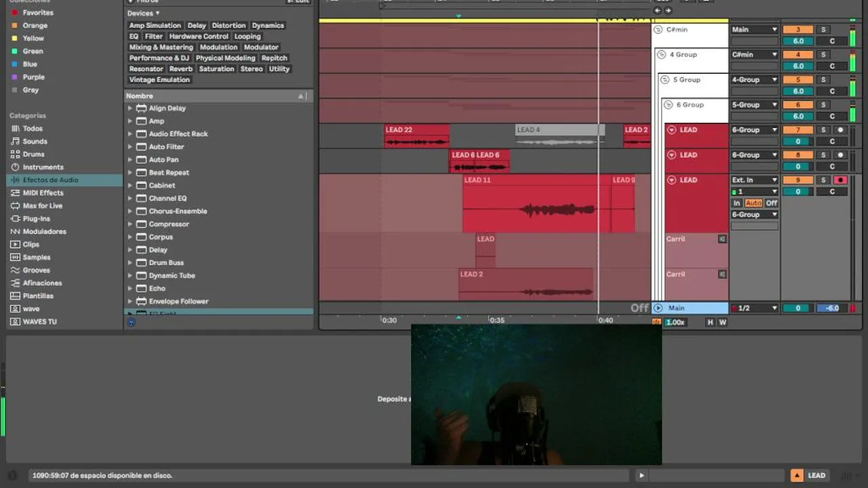The width and height of the screenshot is (868, 488).
Task: Click the Plantillas category icon
Action: point(15,296)
